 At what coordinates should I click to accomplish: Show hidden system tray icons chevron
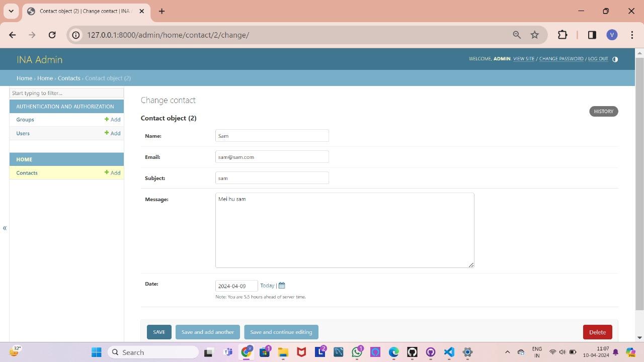click(507, 352)
